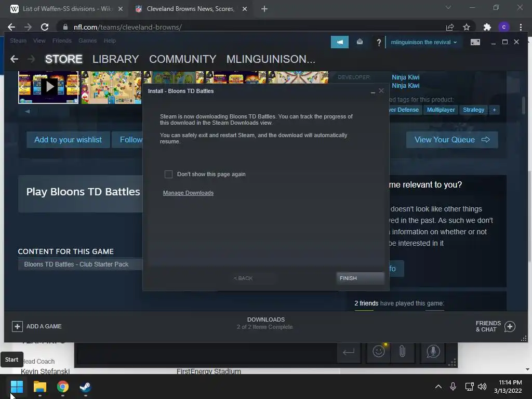Click the Steam store page scrollbar
This screenshot has height=399, width=532.
524,106
